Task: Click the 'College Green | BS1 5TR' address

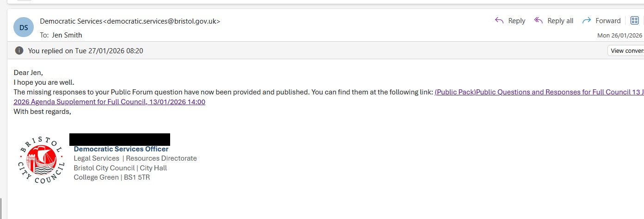Action: coord(111,177)
